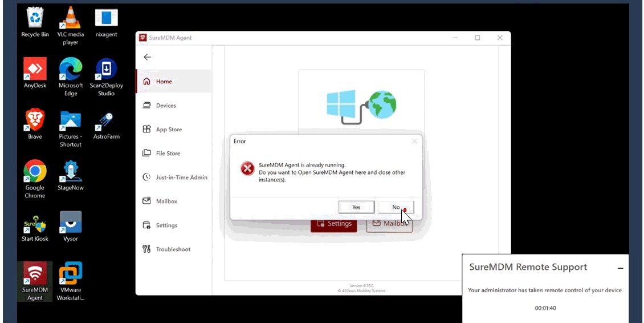
Task: Open App Store in the sidebar
Action: 169,130
